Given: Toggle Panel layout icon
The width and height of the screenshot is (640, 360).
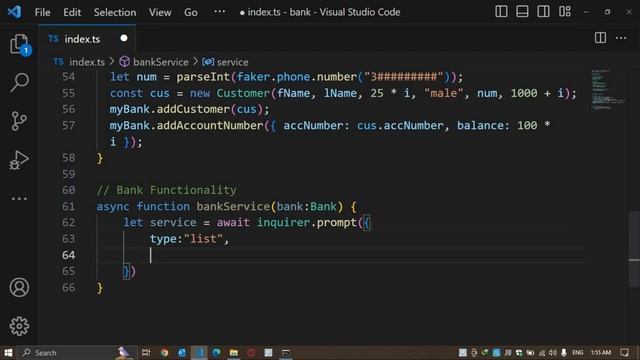Looking at the screenshot, I should (x=522, y=12).
